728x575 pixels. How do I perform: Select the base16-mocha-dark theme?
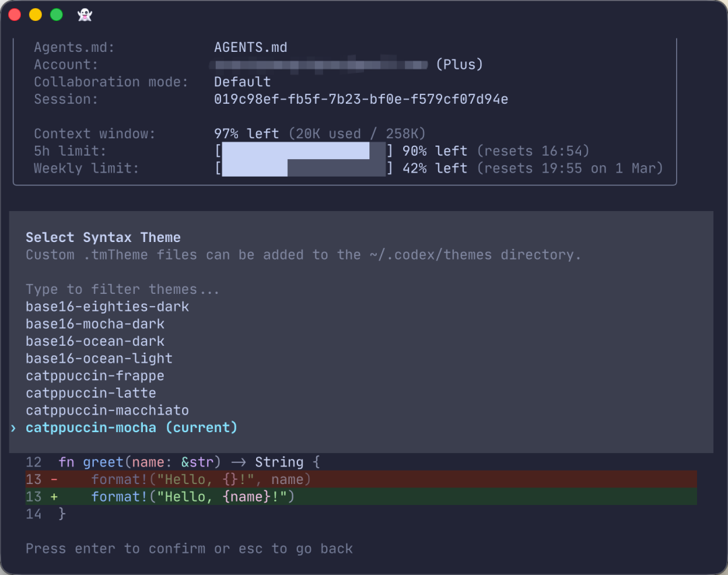tap(94, 324)
